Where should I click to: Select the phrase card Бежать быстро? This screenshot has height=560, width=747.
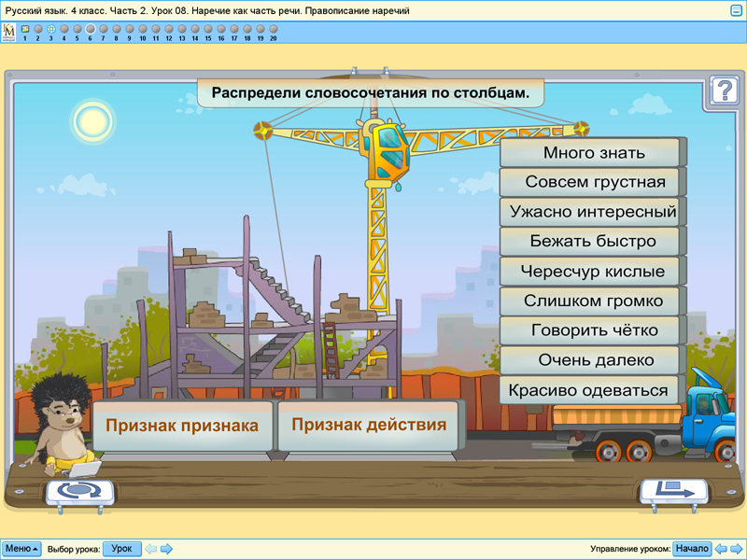[590, 241]
